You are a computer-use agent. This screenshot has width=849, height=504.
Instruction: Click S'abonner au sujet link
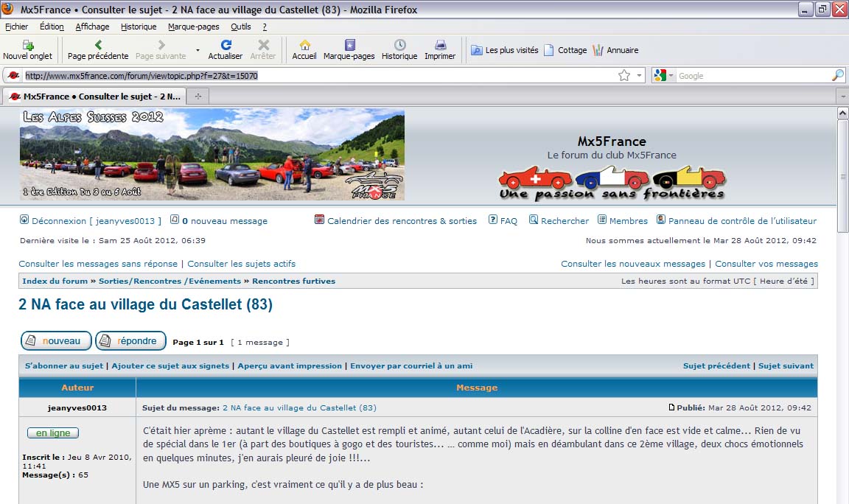tap(64, 365)
